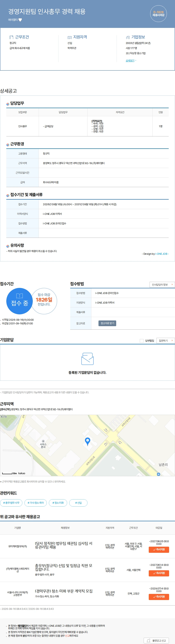This screenshot has height=644, width=175.
Task: Click the kakao map logo
Action: point(22,473)
